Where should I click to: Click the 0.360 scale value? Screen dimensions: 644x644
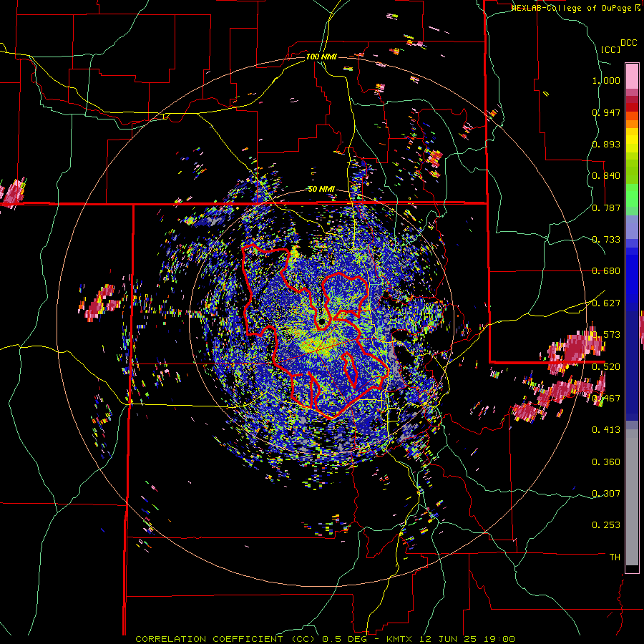pos(606,462)
